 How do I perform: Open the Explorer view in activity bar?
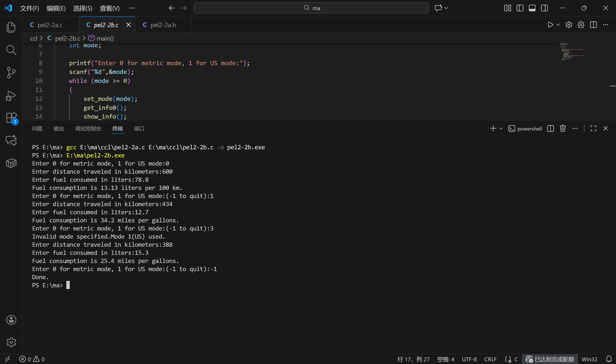[11, 27]
